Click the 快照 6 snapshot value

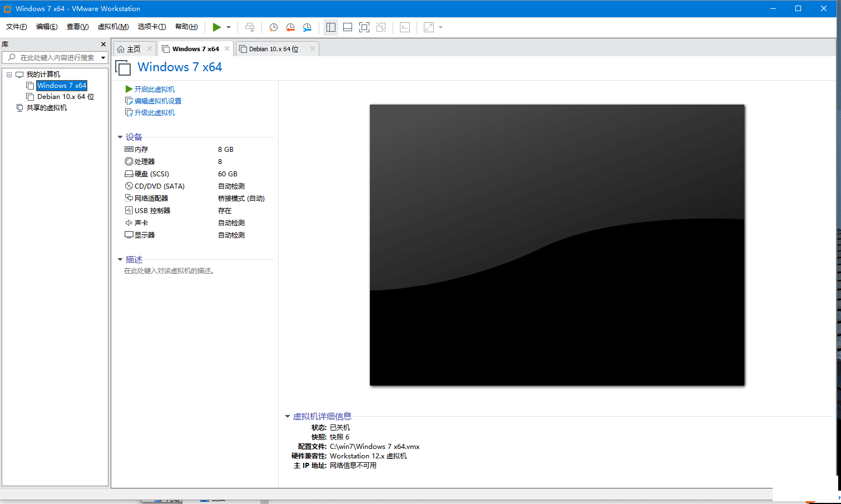click(x=340, y=437)
